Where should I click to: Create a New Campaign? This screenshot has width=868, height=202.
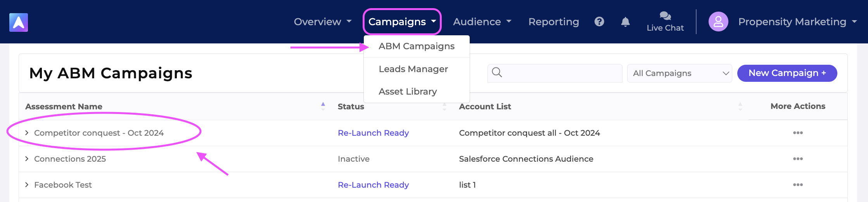coord(787,73)
